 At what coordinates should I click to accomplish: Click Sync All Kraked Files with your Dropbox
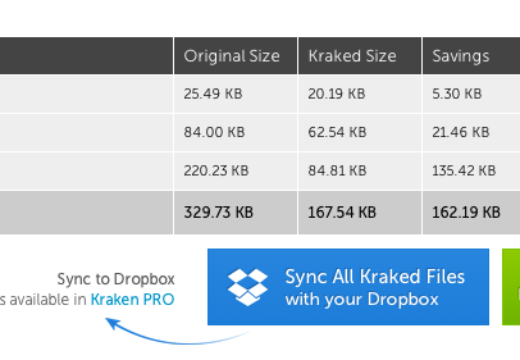(348, 287)
